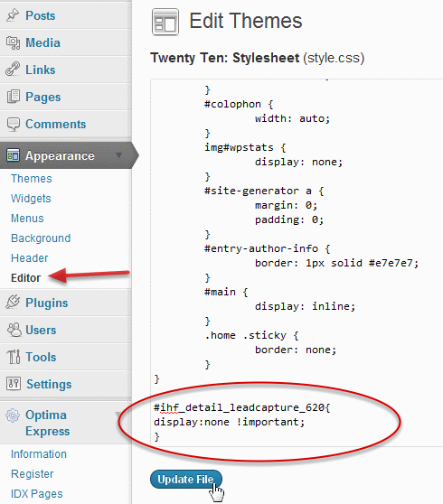The width and height of the screenshot is (443, 504).
Task: Open the Widgets submenu item
Action: (x=31, y=199)
